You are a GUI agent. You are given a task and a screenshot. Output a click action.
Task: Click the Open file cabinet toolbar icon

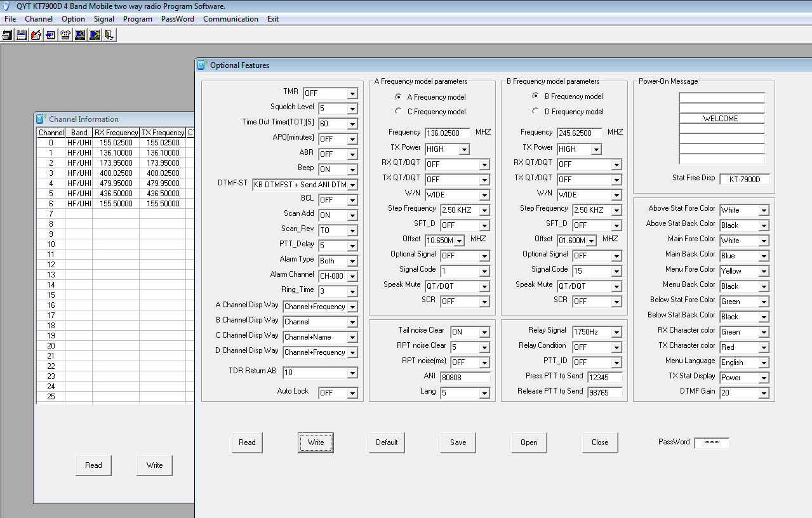click(x=8, y=35)
